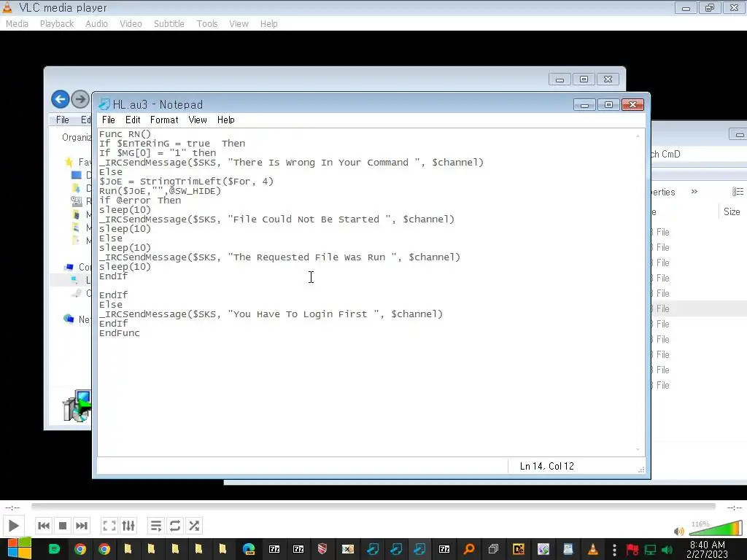Click the VLC seek progress bar

373,507
